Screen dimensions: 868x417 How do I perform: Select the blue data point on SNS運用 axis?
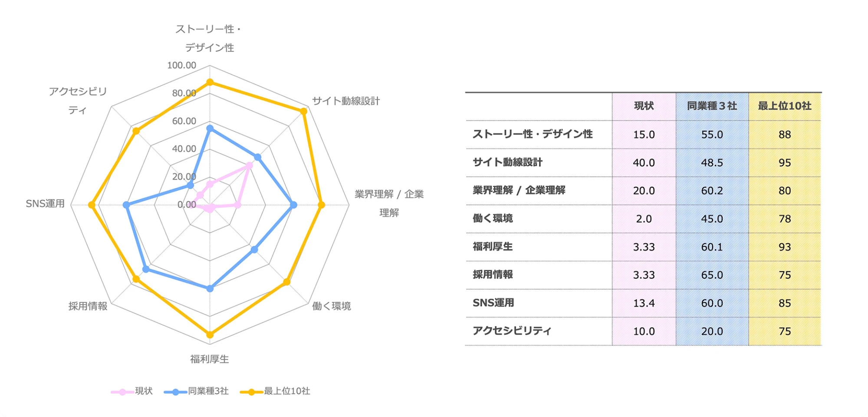(x=126, y=205)
